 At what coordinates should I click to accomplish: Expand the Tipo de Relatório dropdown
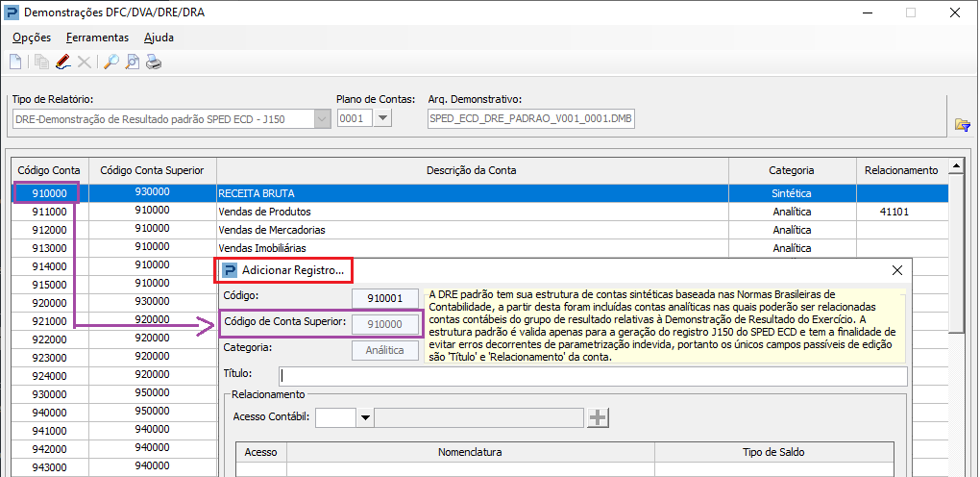tap(323, 118)
